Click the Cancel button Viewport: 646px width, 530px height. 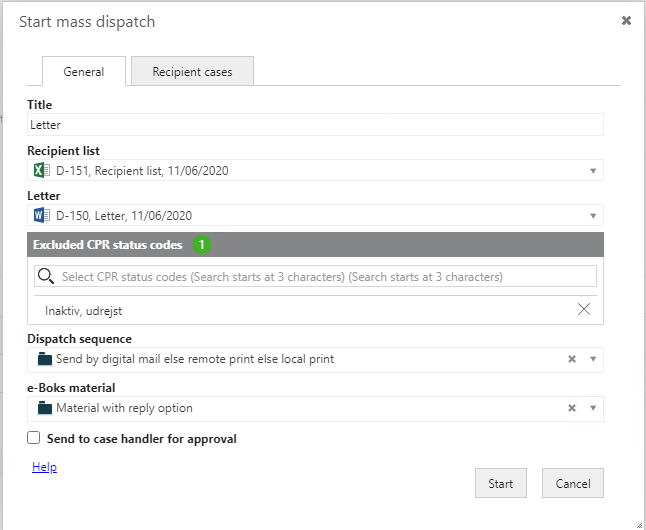click(573, 483)
